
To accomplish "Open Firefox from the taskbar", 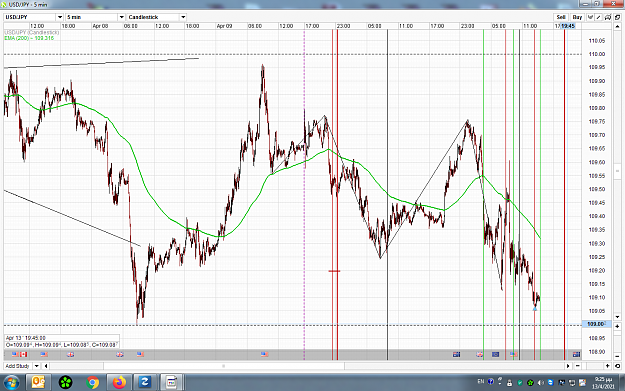I will (x=119, y=383).
